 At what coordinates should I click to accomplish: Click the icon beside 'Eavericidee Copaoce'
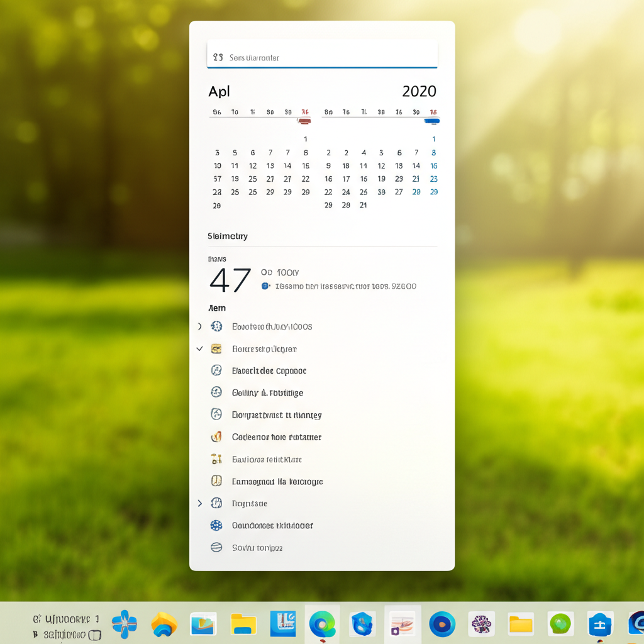tap(216, 370)
